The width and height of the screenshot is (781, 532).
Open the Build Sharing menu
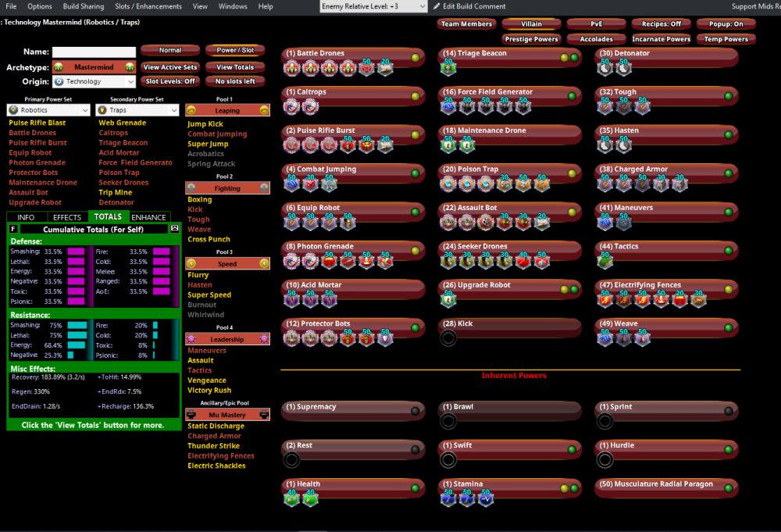[x=84, y=6]
